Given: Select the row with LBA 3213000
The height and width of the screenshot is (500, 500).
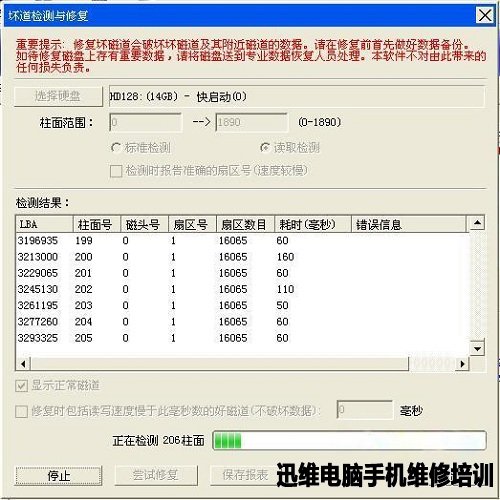Looking at the screenshot, I should click(x=243, y=257).
